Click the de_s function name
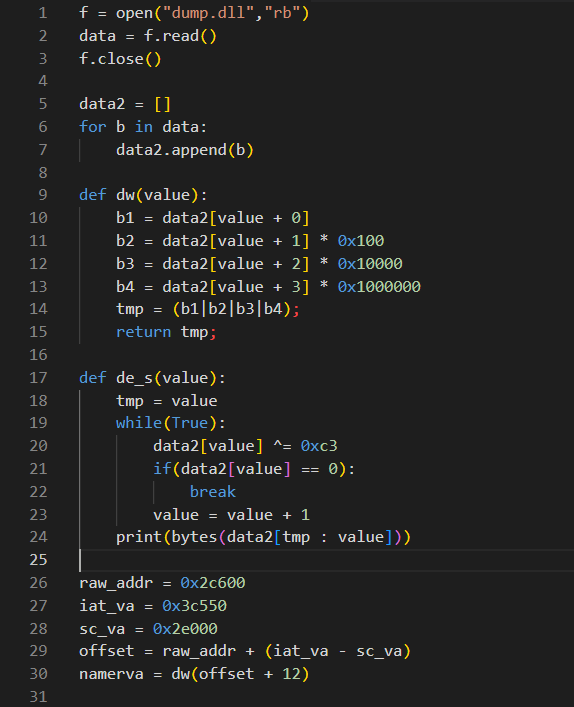Image resolution: width=574 pixels, height=707 pixels. point(134,377)
